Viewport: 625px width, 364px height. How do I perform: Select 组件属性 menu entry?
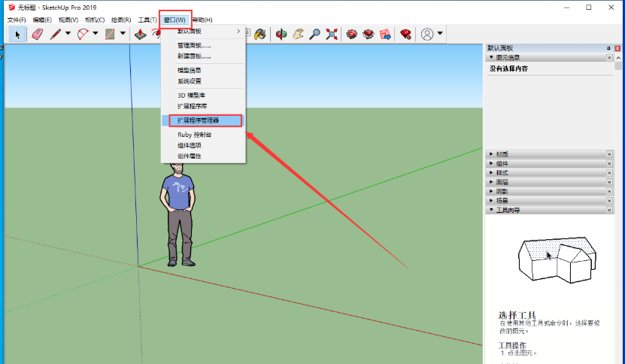point(203,156)
